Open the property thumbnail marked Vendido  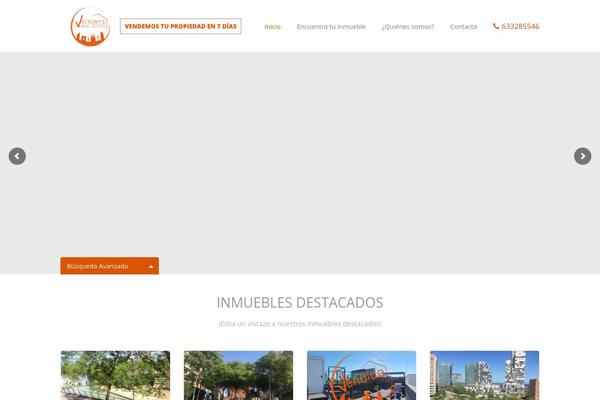(361, 376)
